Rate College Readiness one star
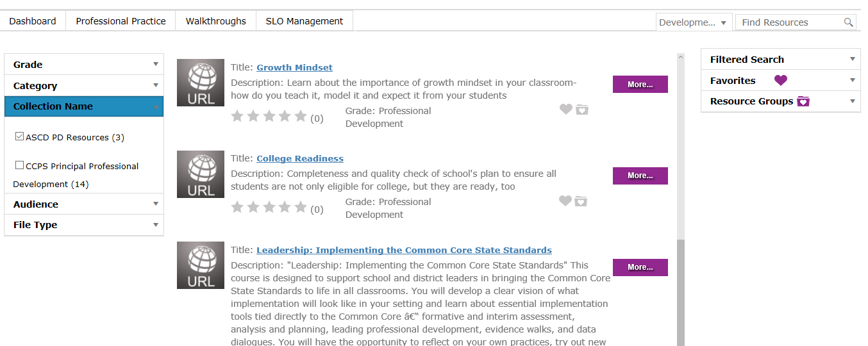Viewport: 868px width, 346px height. [237, 207]
